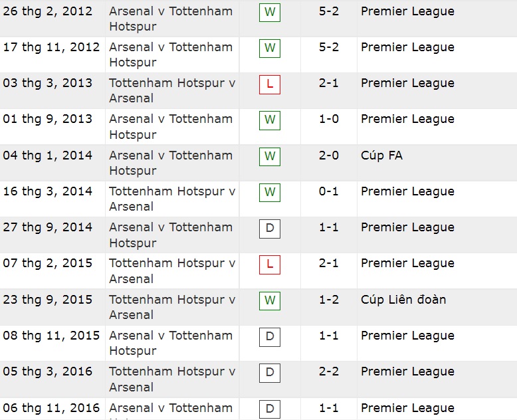The height and width of the screenshot is (420, 517).
Task: Click the Cúp Liên đoàn competition label
Action: point(403,300)
